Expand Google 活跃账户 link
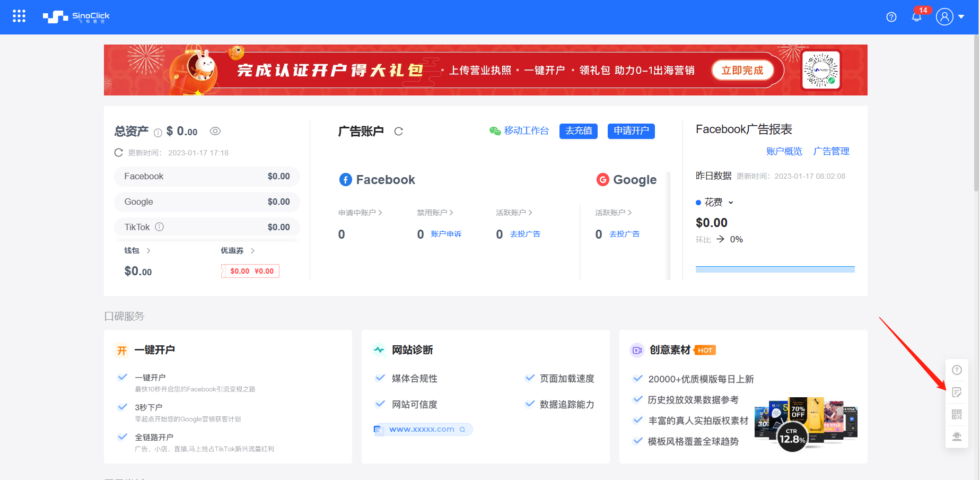This screenshot has width=980, height=480. [x=613, y=213]
